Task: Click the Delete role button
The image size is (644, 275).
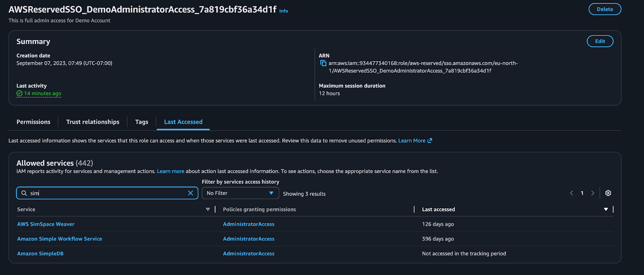Action: point(605,9)
